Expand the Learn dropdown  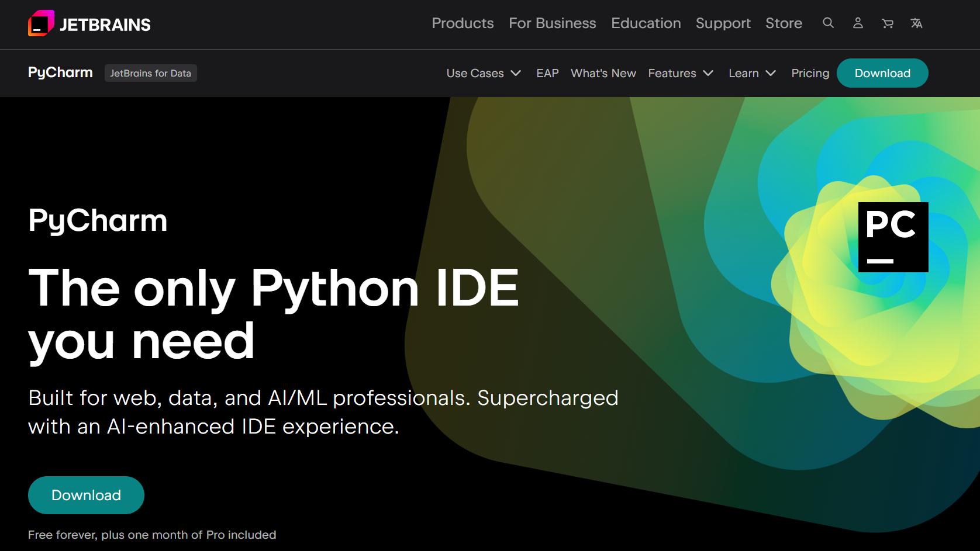tap(752, 73)
